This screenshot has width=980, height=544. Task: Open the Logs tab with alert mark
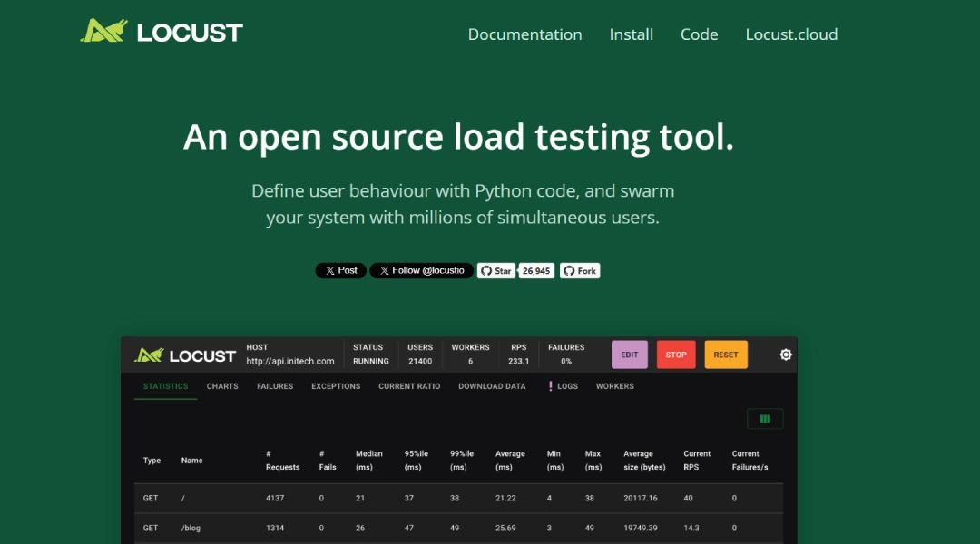563,386
